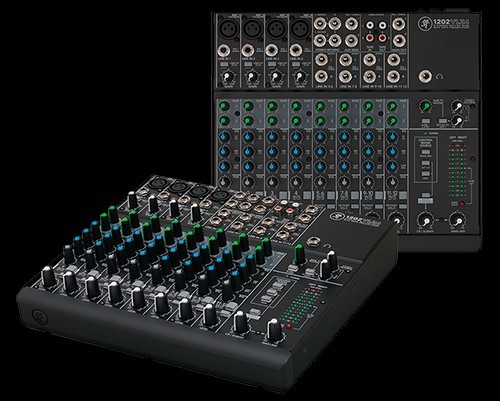Screen dimensions: 500x401
Task: Toggle the AUX 1 pre/post switch on top-view mixer
Action: click(x=425, y=121)
